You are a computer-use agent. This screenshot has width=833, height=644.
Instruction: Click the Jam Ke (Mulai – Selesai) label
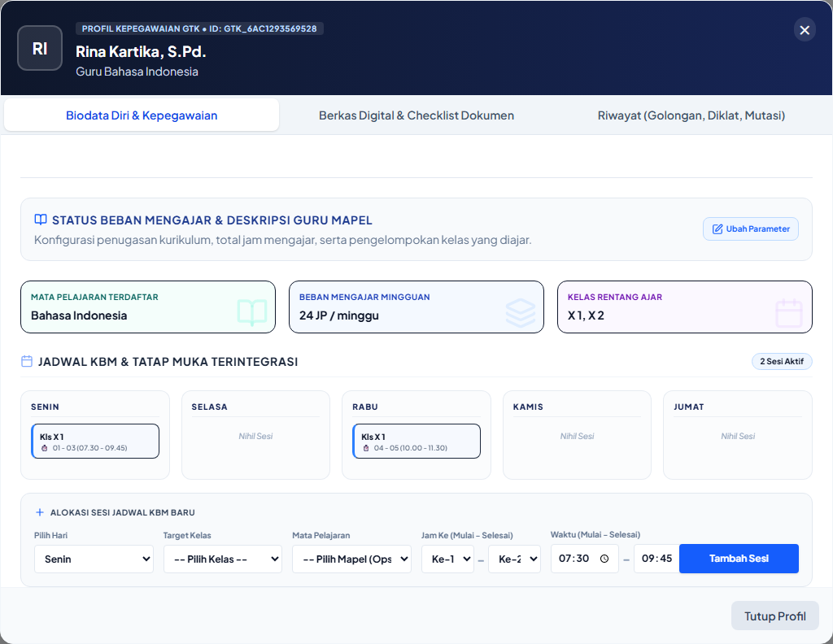point(467,535)
